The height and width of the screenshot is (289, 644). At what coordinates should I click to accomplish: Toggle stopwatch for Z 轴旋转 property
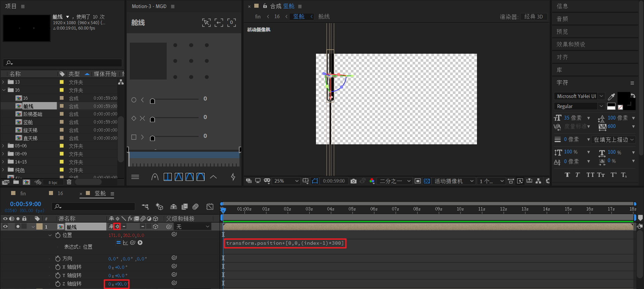point(58,284)
